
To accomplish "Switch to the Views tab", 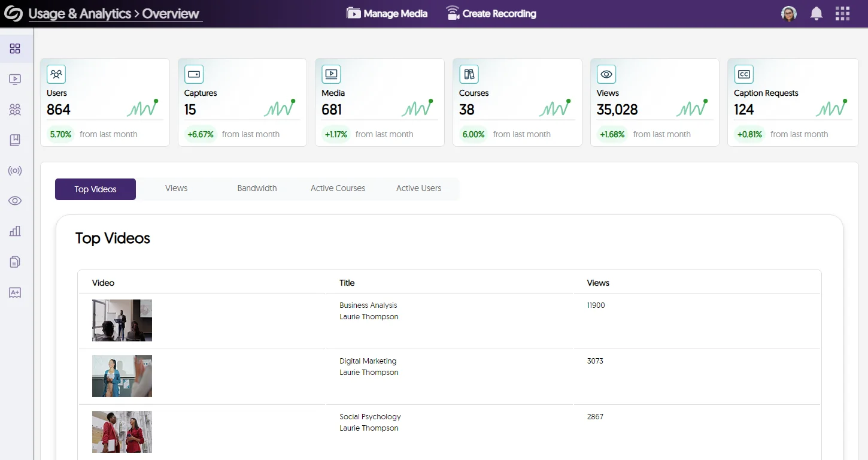I will (x=176, y=188).
